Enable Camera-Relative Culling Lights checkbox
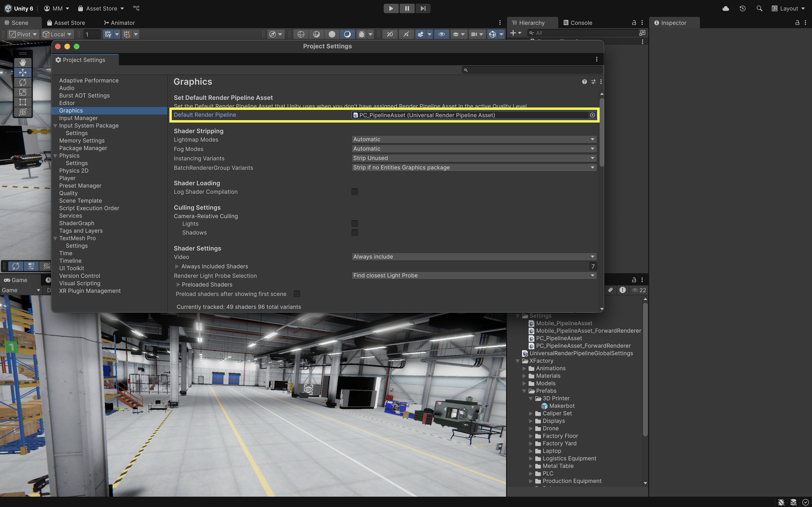Image resolution: width=812 pixels, height=507 pixels. (x=355, y=224)
